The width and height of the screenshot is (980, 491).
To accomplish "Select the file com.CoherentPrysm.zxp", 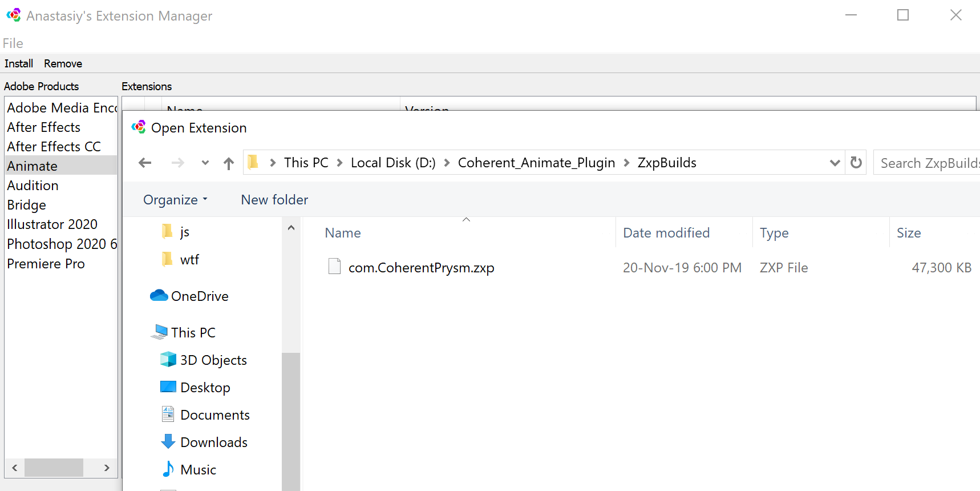I will click(421, 268).
